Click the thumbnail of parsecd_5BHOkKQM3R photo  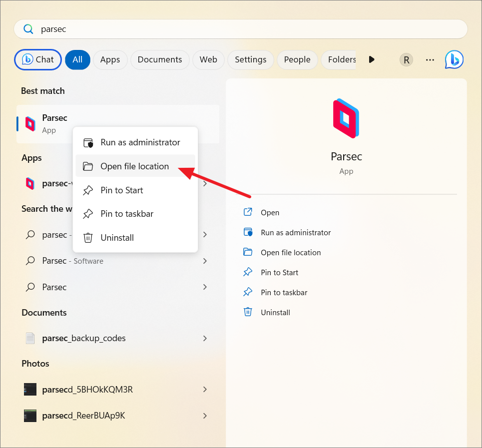[30, 389]
